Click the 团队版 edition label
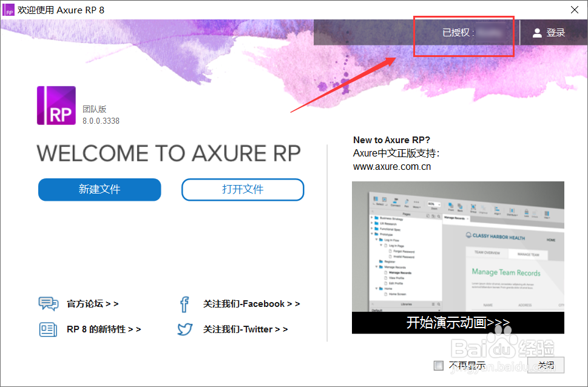 click(95, 109)
